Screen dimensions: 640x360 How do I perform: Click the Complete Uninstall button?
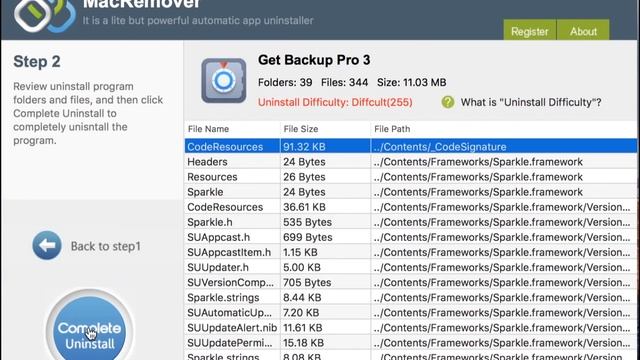pos(90,330)
